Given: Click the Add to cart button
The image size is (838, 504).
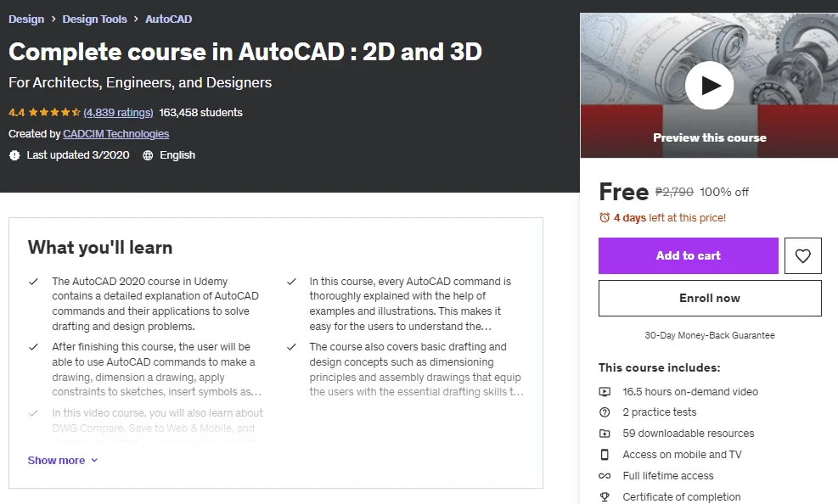Looking at the screenshot, I should [689, 255].
